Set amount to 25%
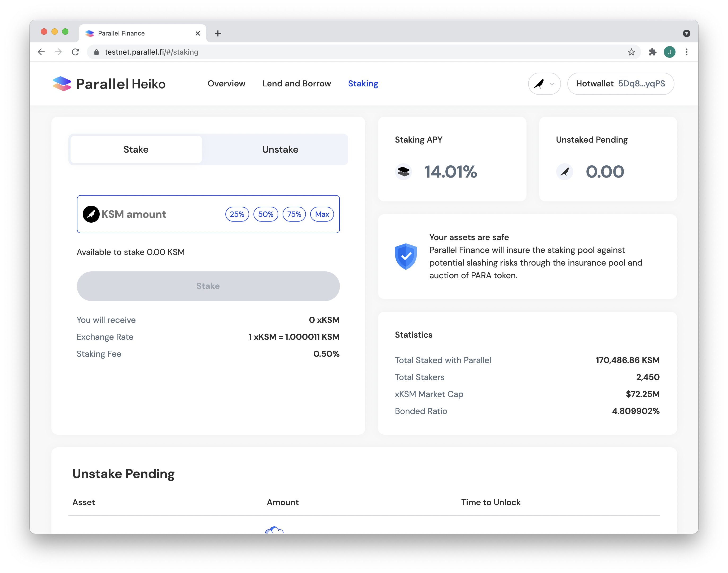The width and height of the screenshot is (728, 573). [237, 214]
